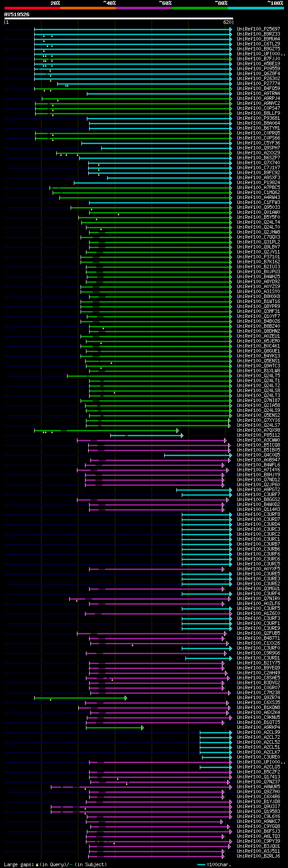Select the UniRef100_A9SXF3 label
This screenshot has height=868, width=288.
coord(258,177)
